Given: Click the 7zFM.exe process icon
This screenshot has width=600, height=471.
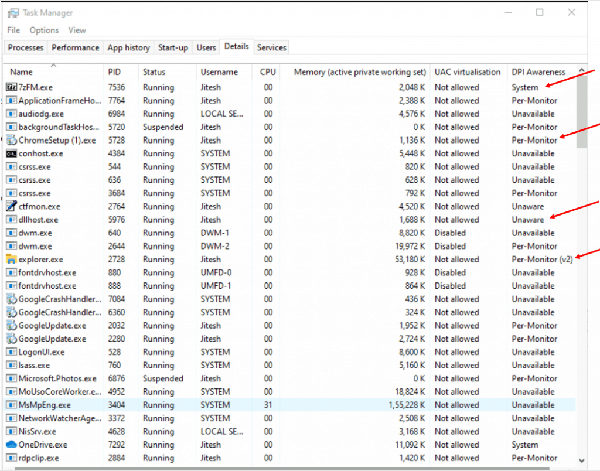Looking at the screenshot, I should (12, 88).
